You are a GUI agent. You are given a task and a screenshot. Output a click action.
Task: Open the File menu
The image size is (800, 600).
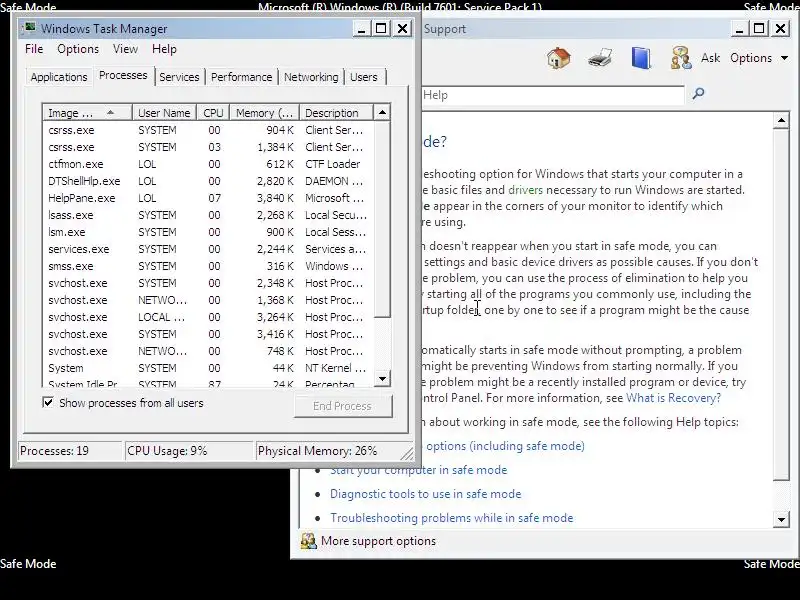34,49
